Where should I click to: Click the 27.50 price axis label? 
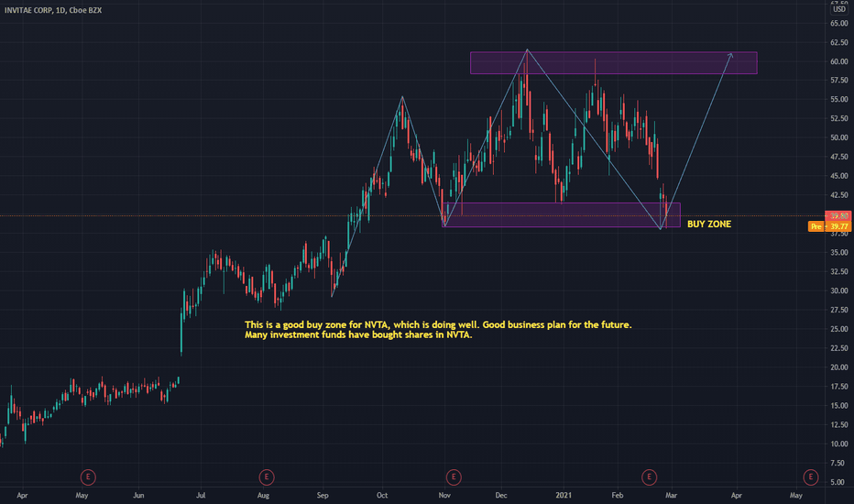tap(838, 310)
